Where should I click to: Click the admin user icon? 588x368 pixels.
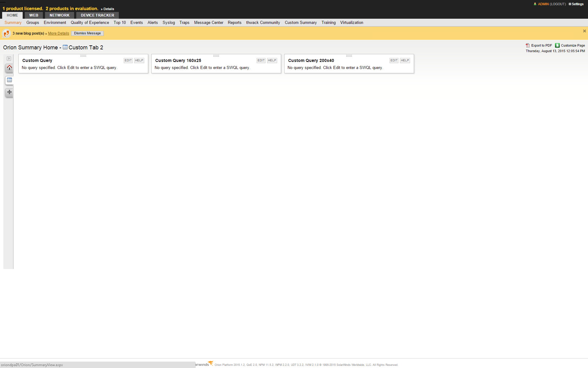(535, 4)
